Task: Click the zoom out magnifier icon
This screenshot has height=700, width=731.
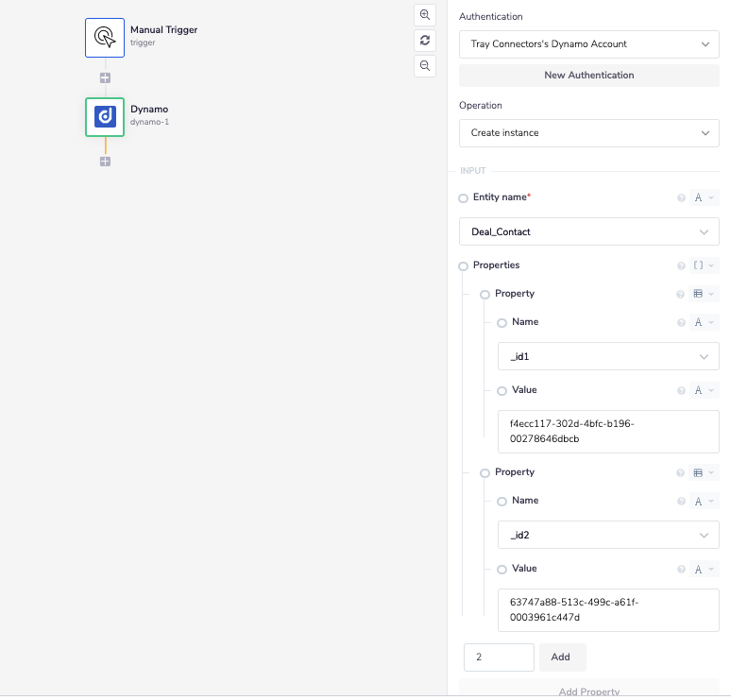Action: click(x=425, y=65)
